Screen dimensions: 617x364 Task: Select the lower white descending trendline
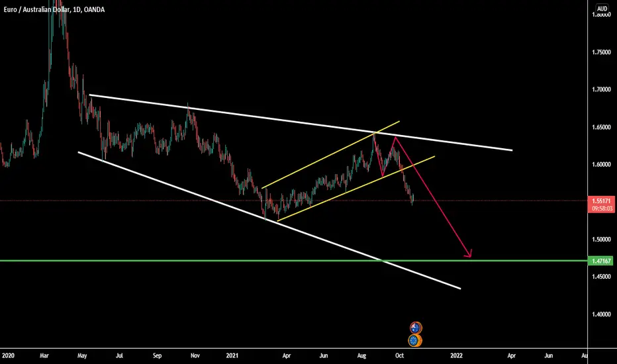[x=269, y=220]
